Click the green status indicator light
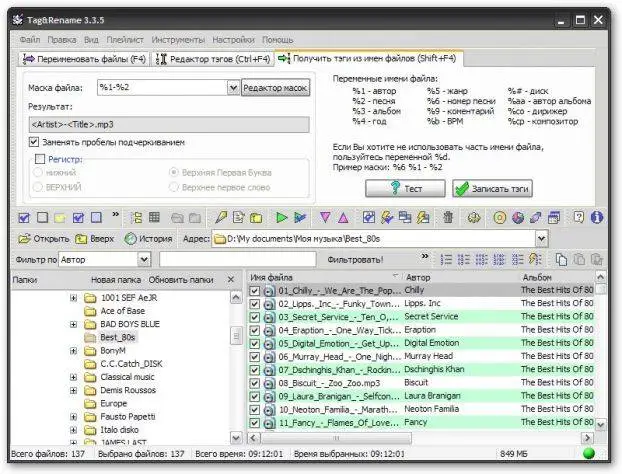The height and width of the screenshot is (474, 622). point(589,453)
